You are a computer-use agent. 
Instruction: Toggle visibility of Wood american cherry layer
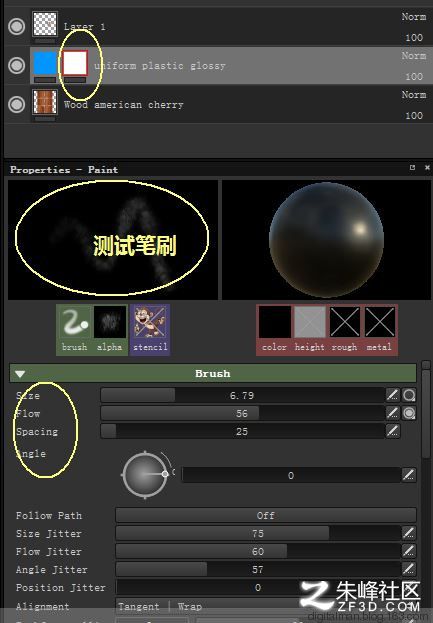click(x=17, y=104)
